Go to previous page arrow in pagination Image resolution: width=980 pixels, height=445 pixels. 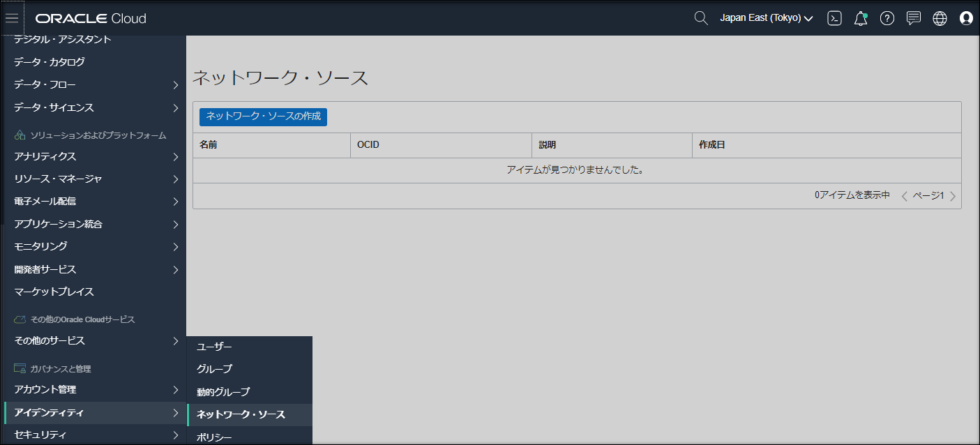click(905, 196)
